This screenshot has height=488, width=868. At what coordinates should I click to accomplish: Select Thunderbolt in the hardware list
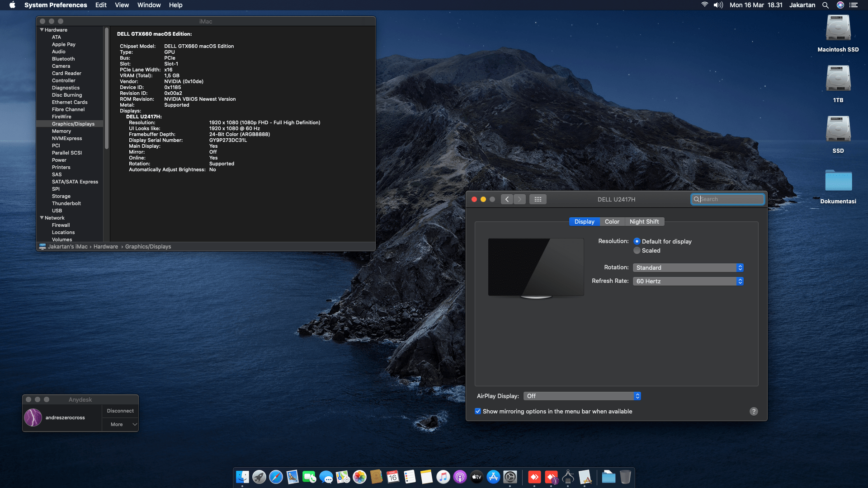(66, 203)
